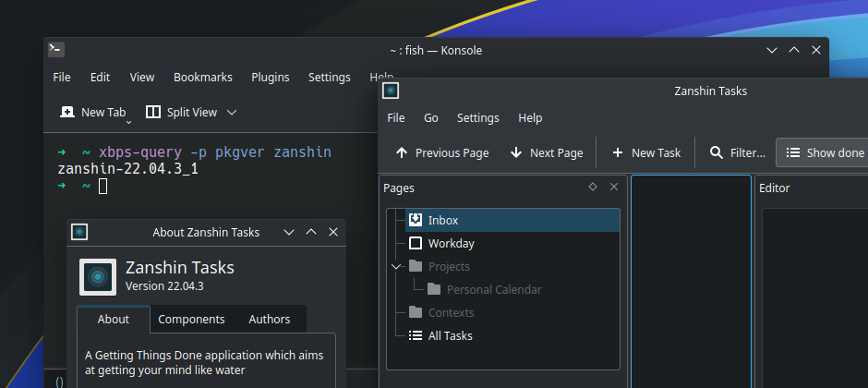Screen dimensions: 868x388
Task: Click the Split View icon in Konsole
Action: (152, 113)
